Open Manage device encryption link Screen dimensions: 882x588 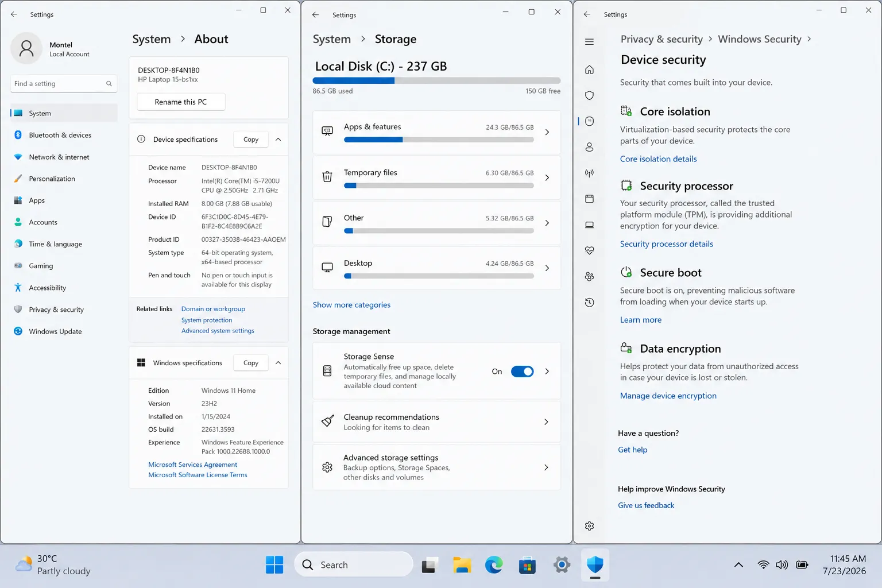tap(668, 396)
